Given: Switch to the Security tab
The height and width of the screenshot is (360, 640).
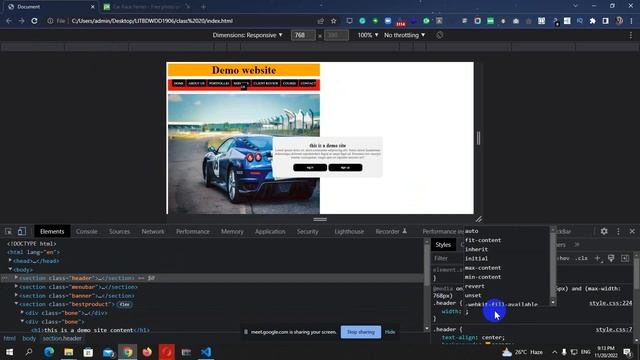Looking at the screenshot, I should click(307, 231).
